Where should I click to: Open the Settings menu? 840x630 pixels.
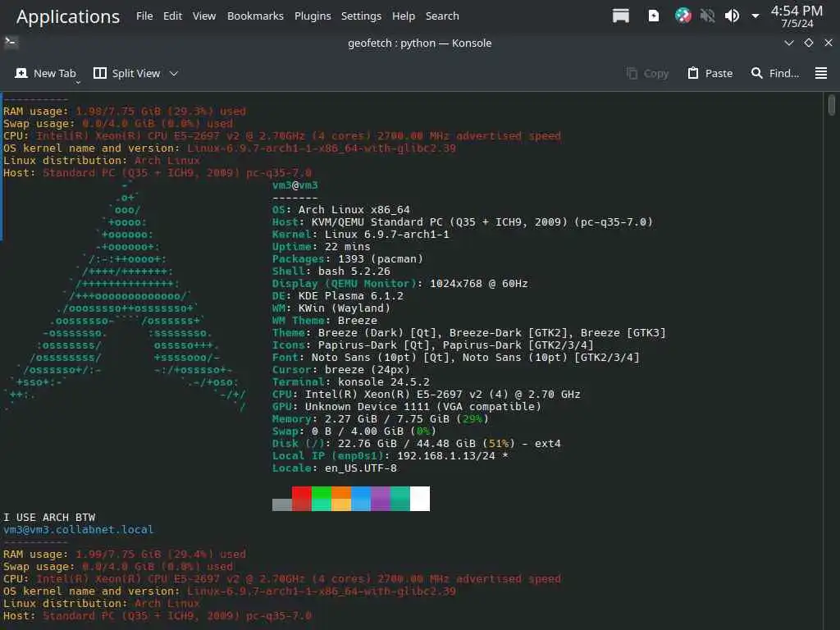tap(361, 16)
